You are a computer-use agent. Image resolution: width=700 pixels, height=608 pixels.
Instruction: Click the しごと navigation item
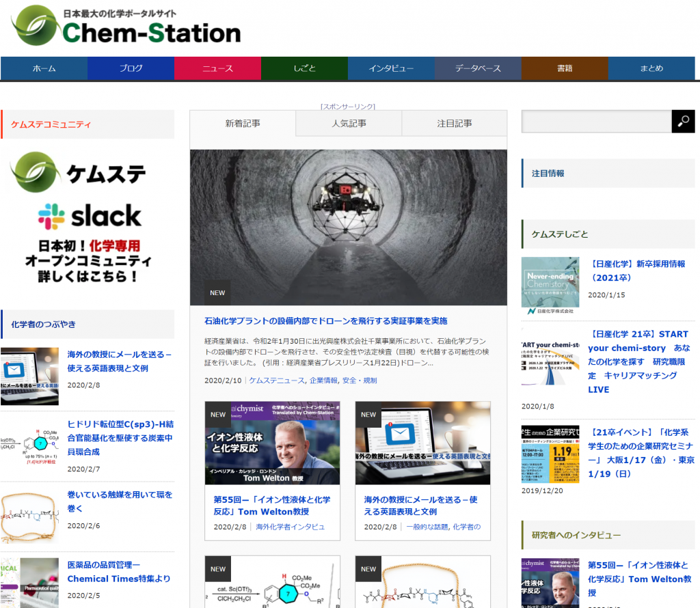click(x=304, y=68)
